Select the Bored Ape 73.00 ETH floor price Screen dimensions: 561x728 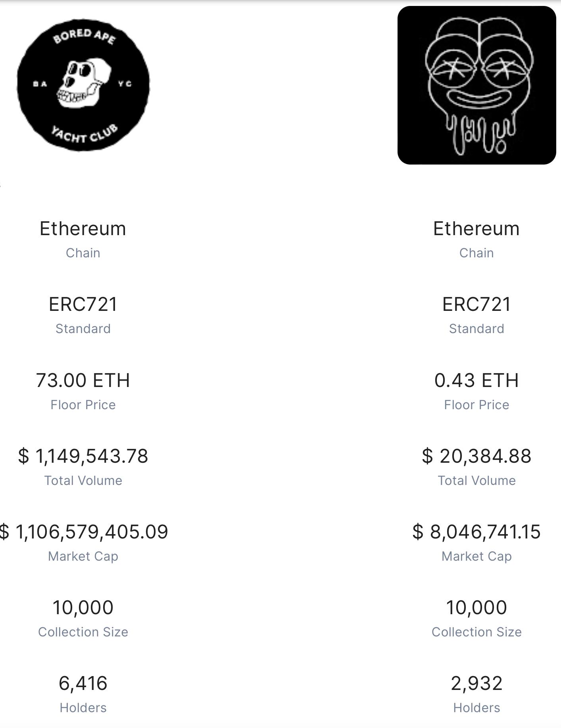coord(83,380)
